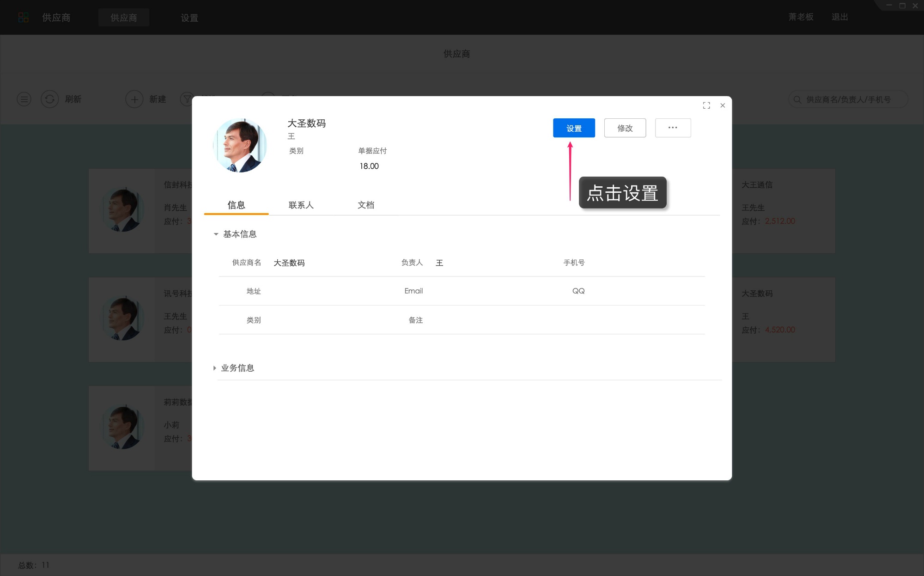Viewport: 924px width, 576px height.
Task: Expand the supplier dialog to fullscreen
Action: (x=706, y=105)
